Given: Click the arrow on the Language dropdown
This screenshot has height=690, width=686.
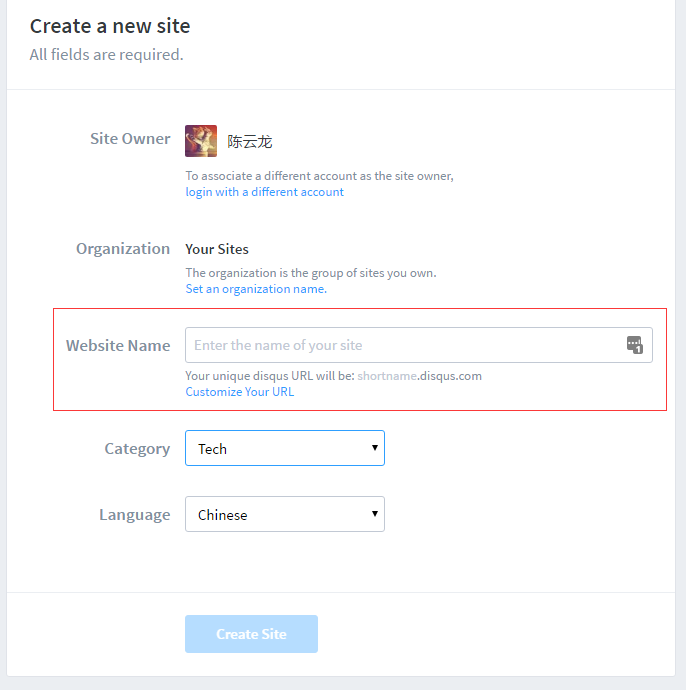Looking at the screenshot, I should pos(374,514).
